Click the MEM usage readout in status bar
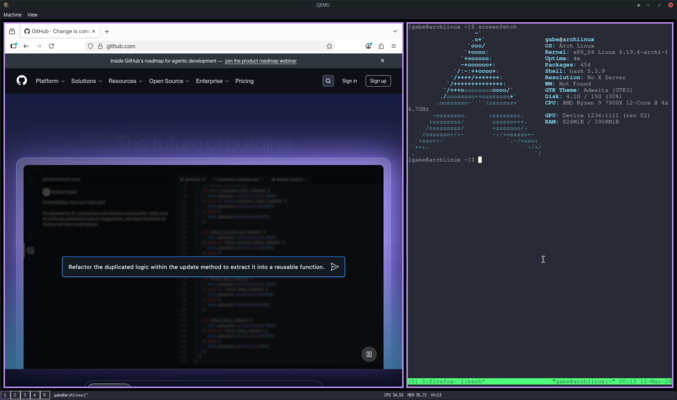The image size is (677, 400). [417, 395]
